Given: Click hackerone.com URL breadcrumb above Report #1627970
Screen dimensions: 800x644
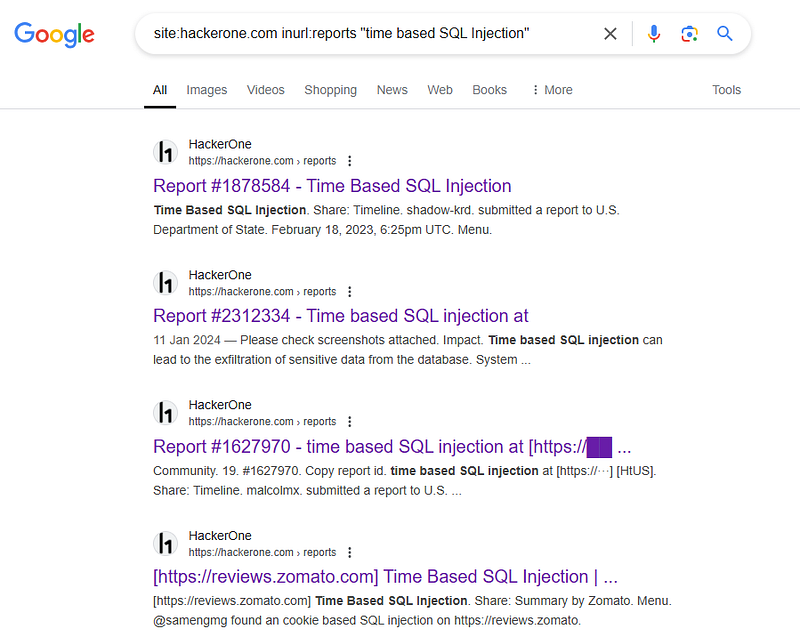Looking at the screenshot, I should pos(262,422).
